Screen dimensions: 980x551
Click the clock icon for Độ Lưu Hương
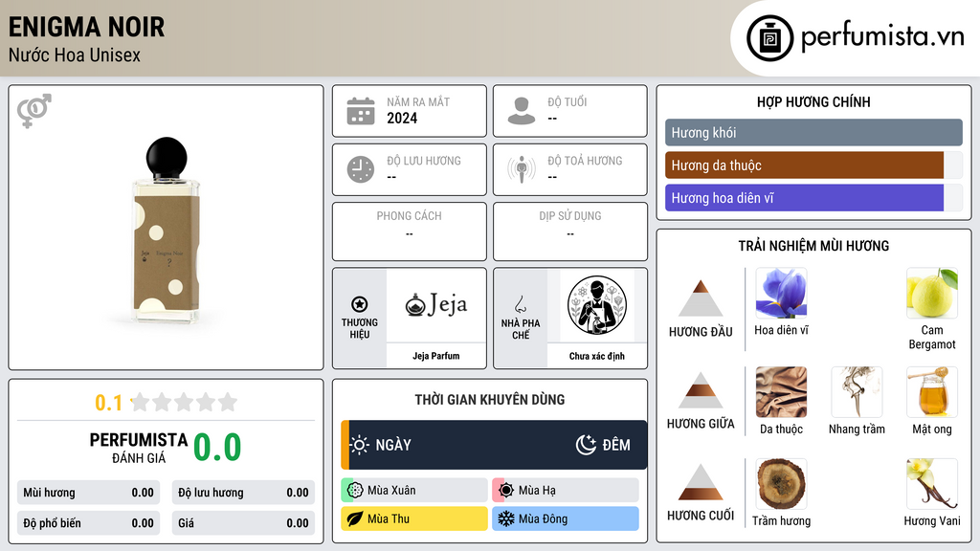click(x=361, y=169)
